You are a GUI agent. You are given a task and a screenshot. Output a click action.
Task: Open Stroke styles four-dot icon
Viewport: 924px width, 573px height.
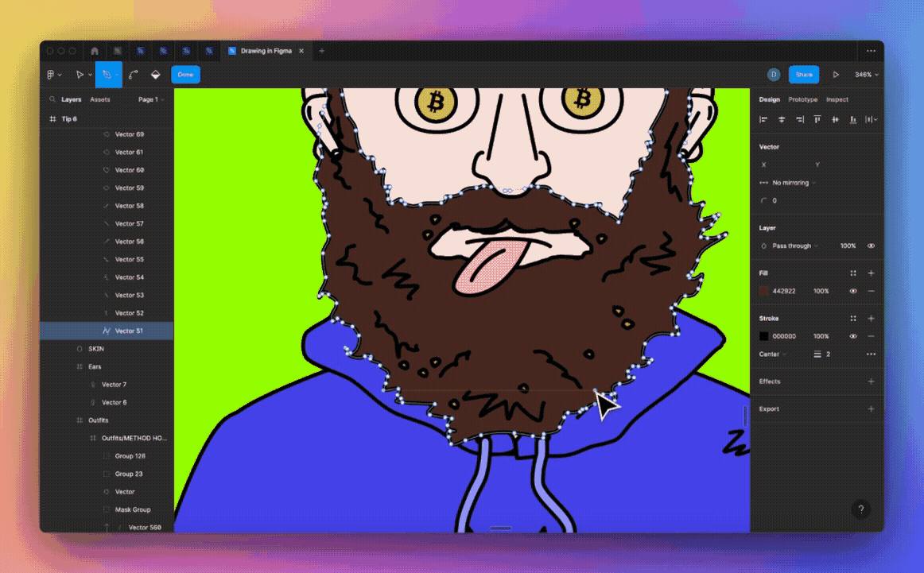click(852, 319)
